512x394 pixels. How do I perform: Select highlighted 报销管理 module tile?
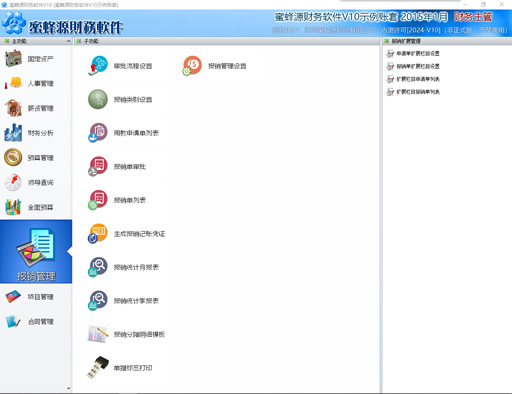tap(36, 252)
